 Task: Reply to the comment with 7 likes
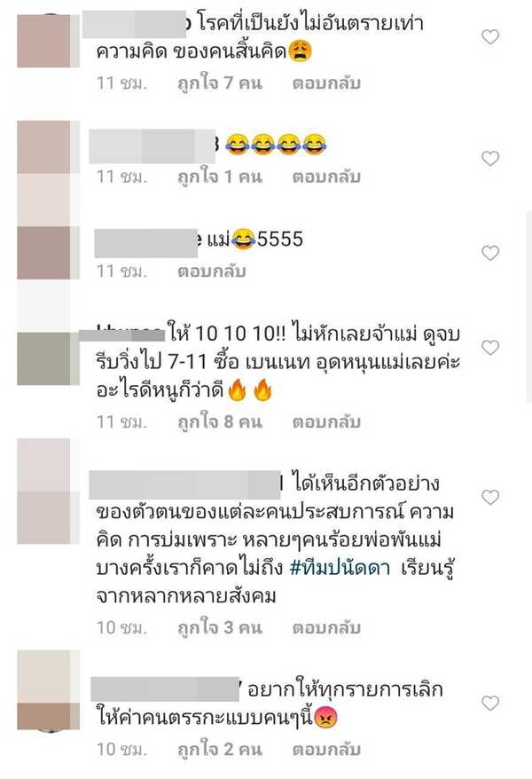click(x=326, y=83)
